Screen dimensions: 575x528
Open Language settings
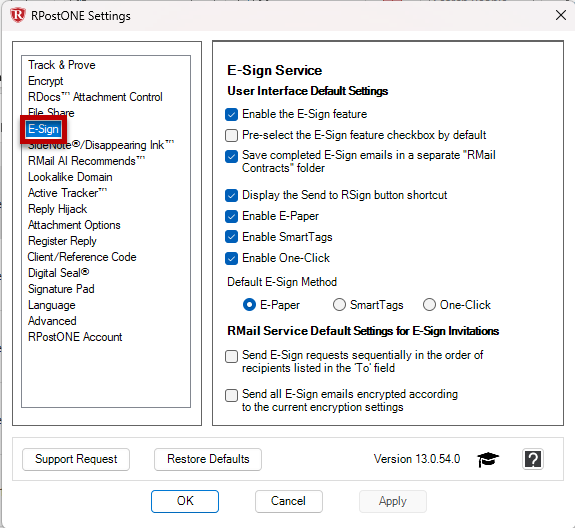52,305
